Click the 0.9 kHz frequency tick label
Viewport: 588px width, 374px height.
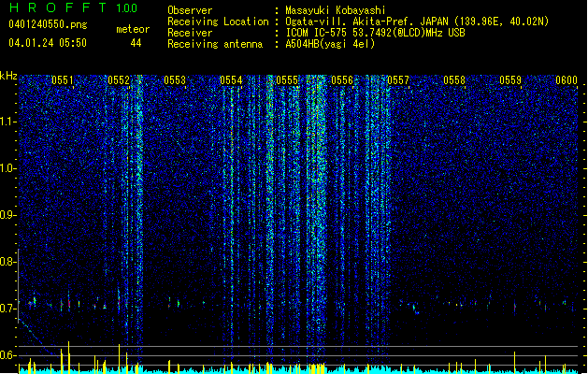pyautogui.click(x=8, y=215)
